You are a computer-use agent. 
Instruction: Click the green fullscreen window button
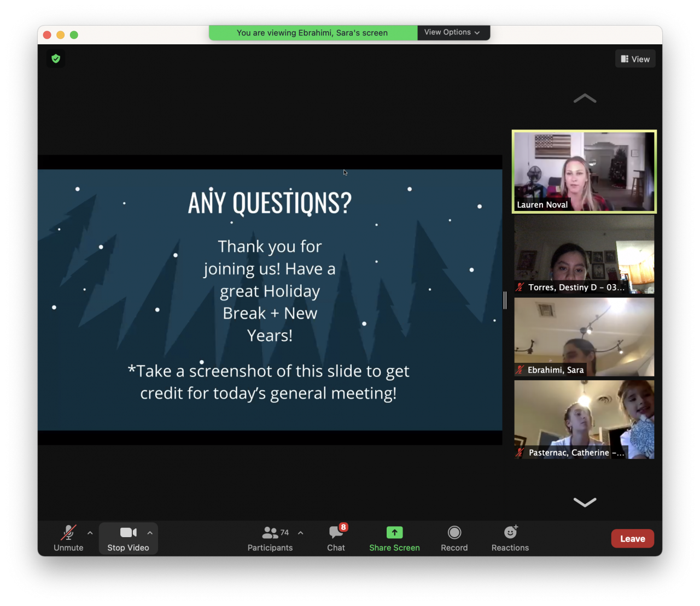pyautogui.click(x=74, y=35)
